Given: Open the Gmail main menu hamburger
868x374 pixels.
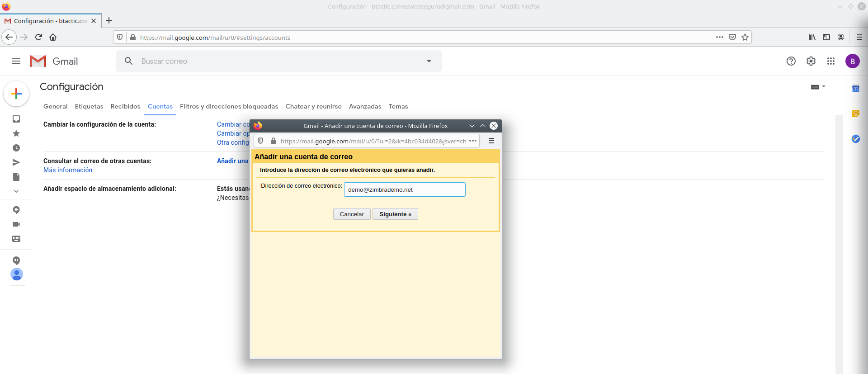Looking at the screenshot, I should [x=16, y=61].
